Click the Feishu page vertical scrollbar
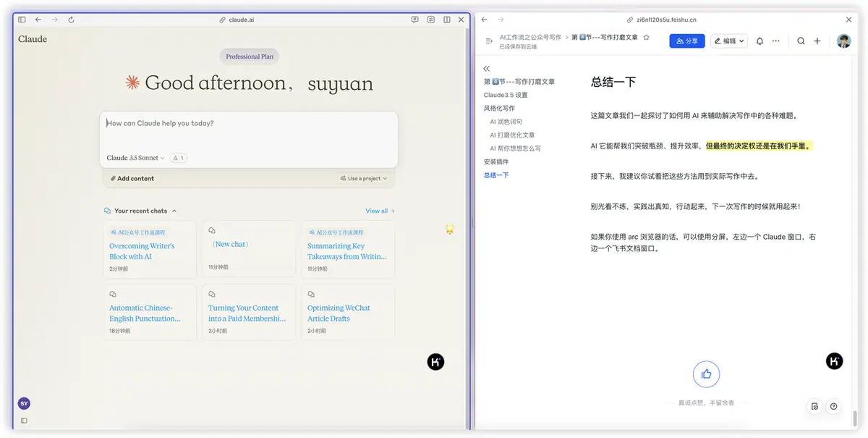This screenshot has height=438, width=868. click(x=854, y=418)
